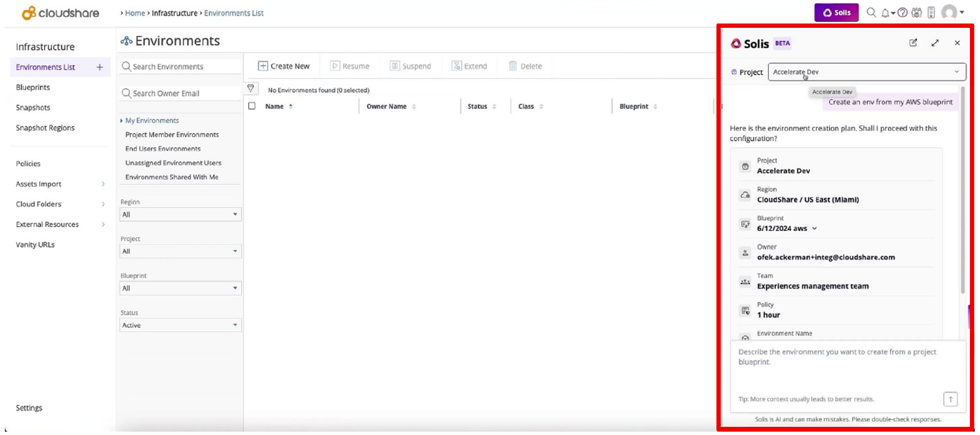Viewport: 980px width, 435px height.
Task: Go to Home breadcrumb
Action: (x=135, y=13)
